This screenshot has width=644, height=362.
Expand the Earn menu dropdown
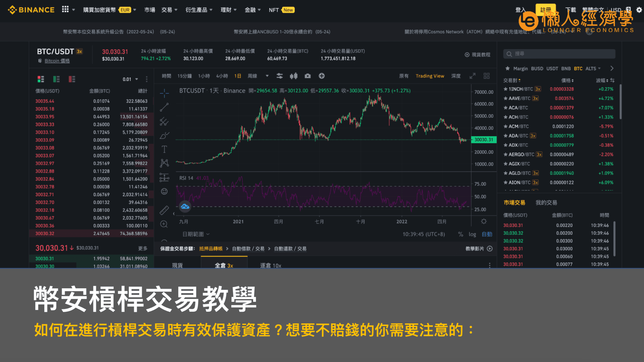pyautogui.click(x=228, y=10)
